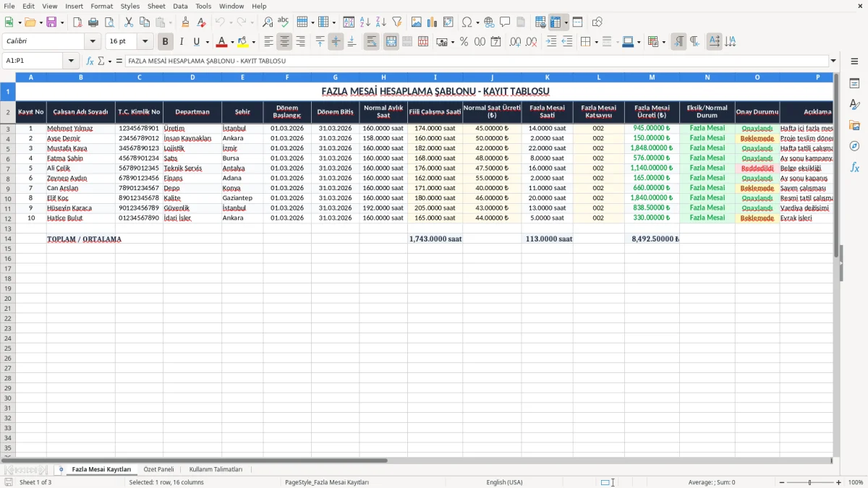Image resolution: width=868 pixels, height=488 pixels.
Task: Open the Borders dropdown arrow
Action: [597, 42]
